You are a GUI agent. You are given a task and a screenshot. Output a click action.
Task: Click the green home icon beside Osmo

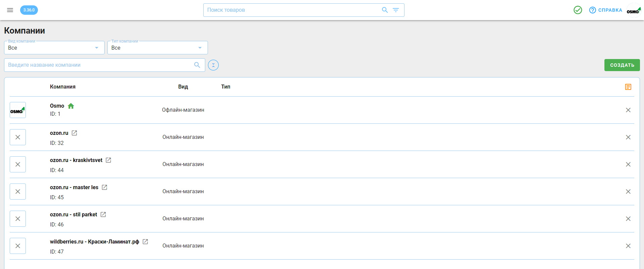click(x=71, y=106)
